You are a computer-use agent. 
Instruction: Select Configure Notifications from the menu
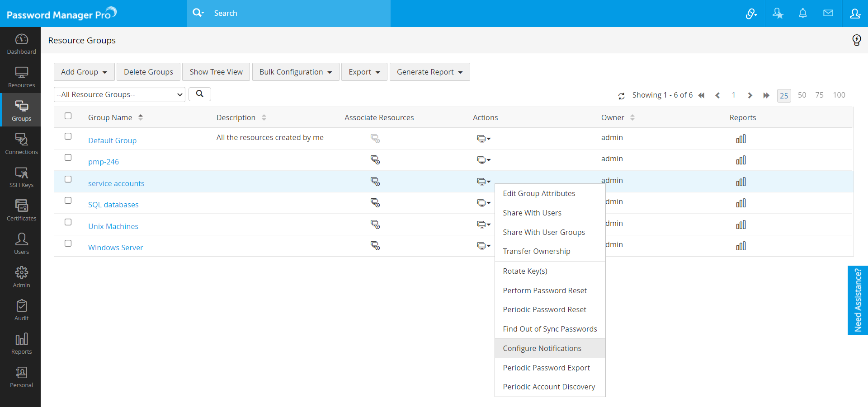(x=542, y=348)
